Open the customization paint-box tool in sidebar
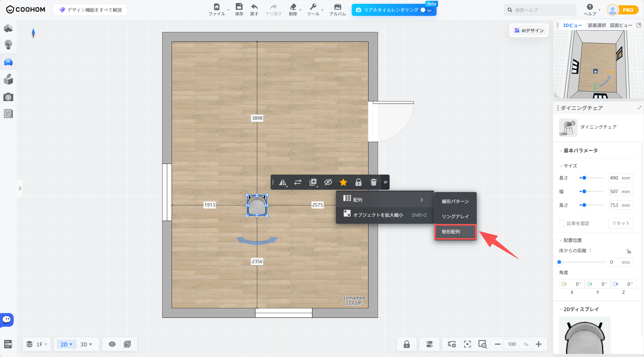The width and height of the screenshot is (644, 357). (x=8, y=79)
